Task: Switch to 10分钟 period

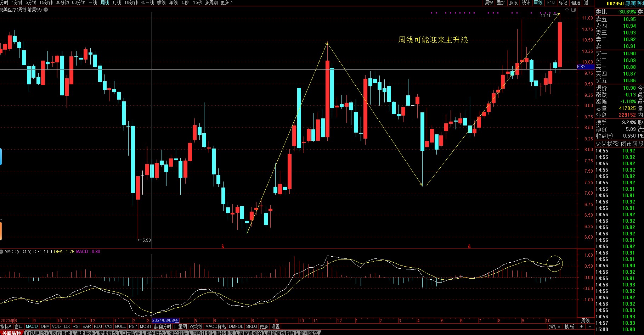Action: click(131, 2)
